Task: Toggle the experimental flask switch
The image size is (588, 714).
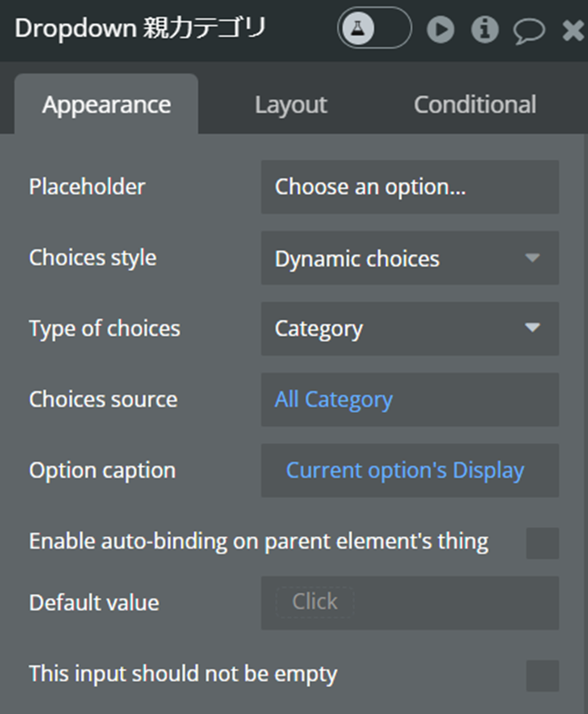Action: (375, 29)
